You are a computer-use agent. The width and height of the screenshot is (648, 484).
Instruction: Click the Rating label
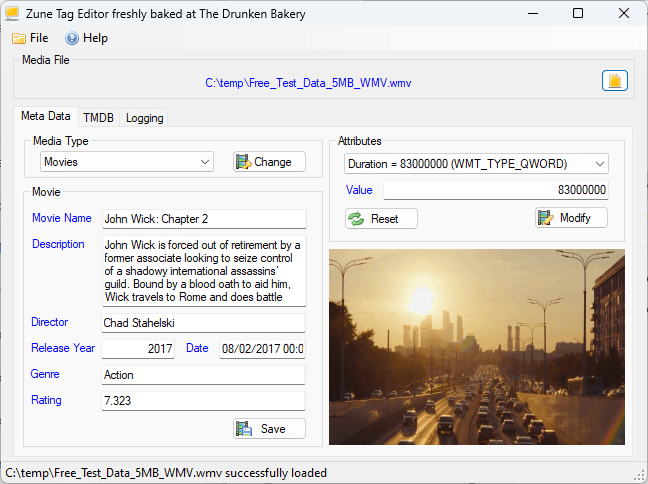46,400
